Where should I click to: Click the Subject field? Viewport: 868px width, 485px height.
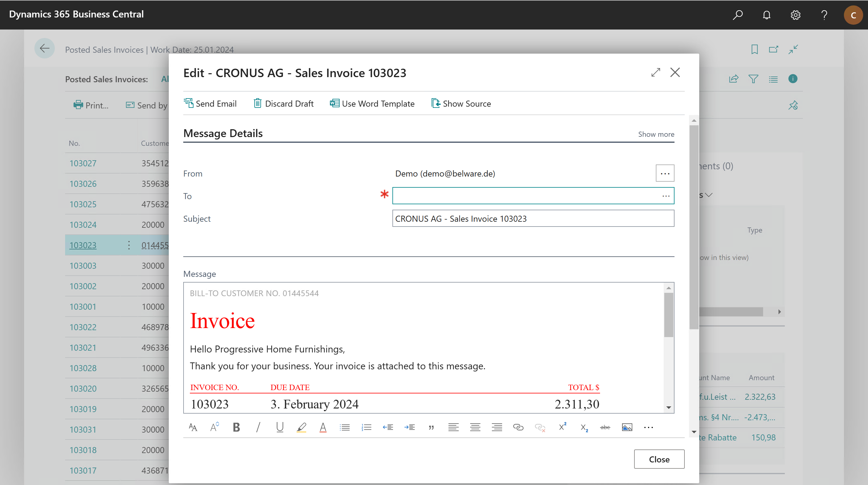pos(533,219)
